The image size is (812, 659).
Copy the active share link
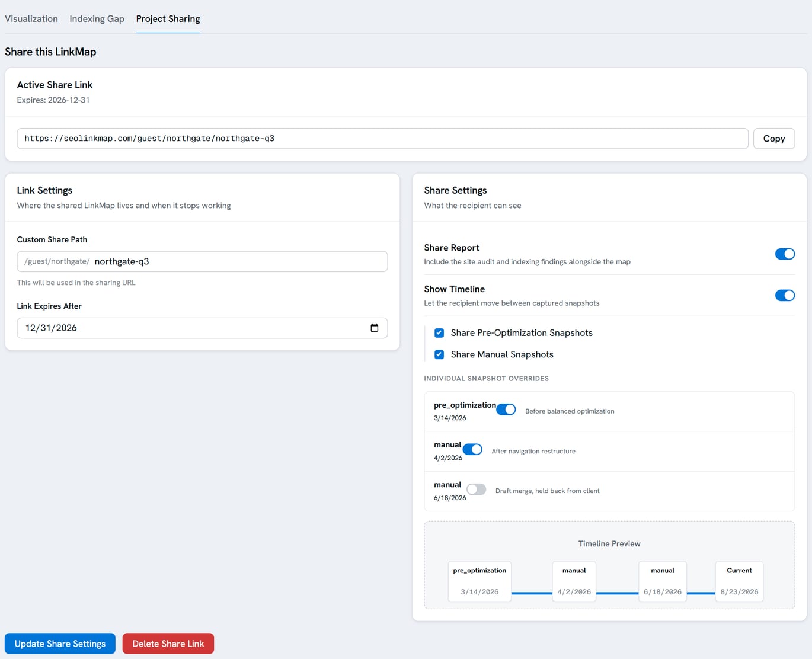click(773, 138)
